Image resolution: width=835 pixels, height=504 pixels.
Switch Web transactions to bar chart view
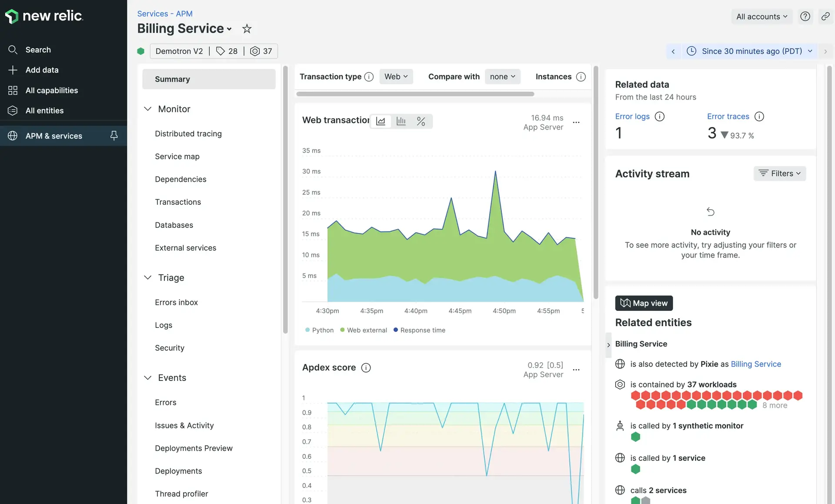click(401, 121)
